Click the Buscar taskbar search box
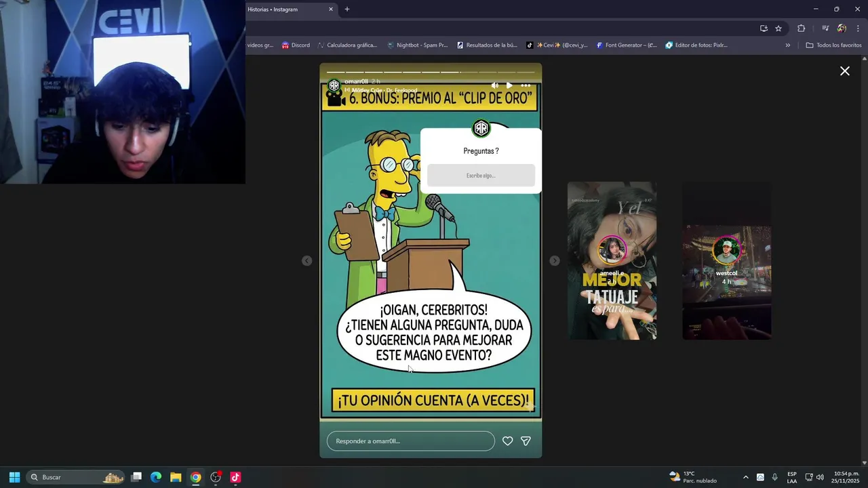Screen dimensions: 868x488 pyautogui.click(x=76, y=477)
